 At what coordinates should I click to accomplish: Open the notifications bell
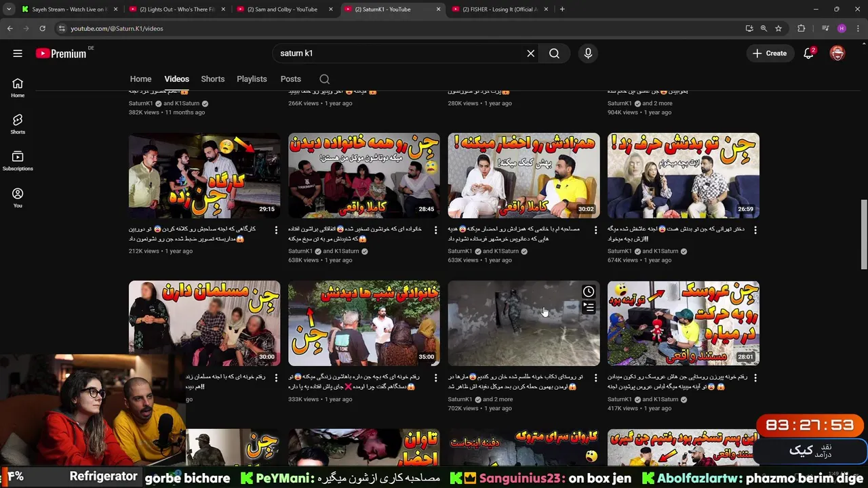click(808, 54)
